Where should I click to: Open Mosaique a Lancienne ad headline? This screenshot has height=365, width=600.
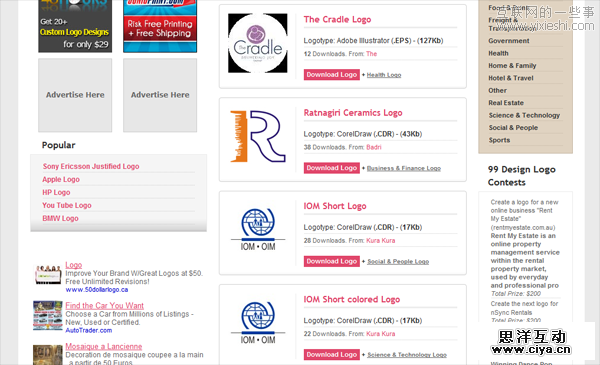(104, 346)
